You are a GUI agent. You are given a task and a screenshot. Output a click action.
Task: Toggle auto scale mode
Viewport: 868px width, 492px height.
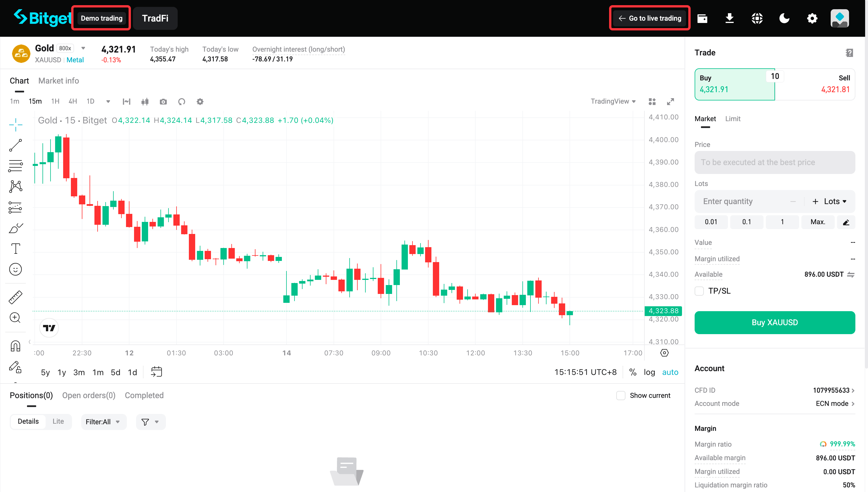pos(670,372)
